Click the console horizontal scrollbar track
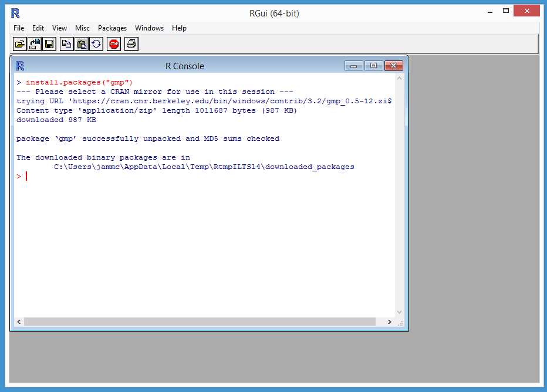 (200, 322)
